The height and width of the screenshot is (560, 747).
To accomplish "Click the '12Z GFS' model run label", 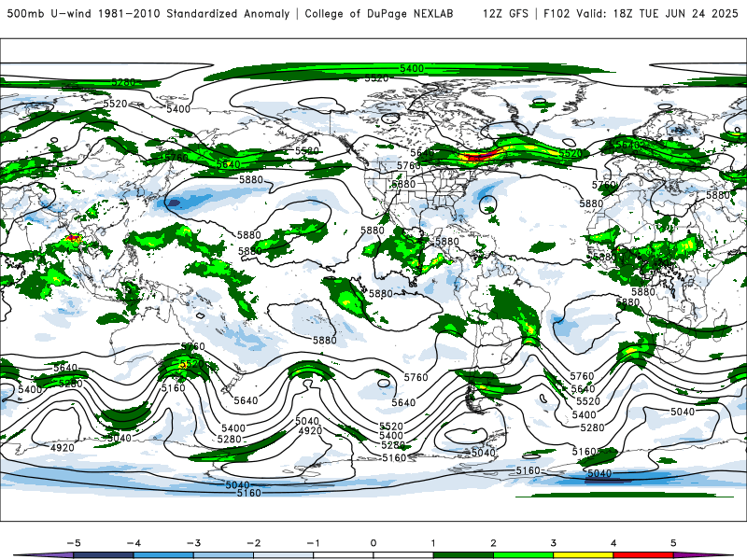I will (505, 14).
